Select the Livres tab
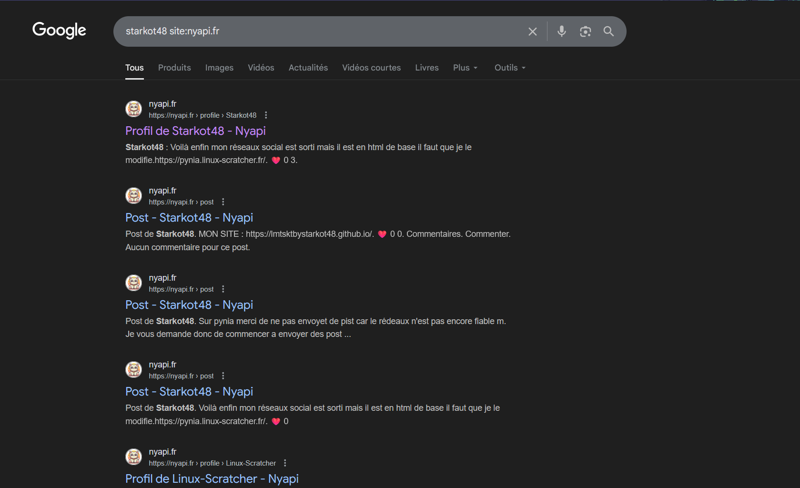 tap(427, 68)
